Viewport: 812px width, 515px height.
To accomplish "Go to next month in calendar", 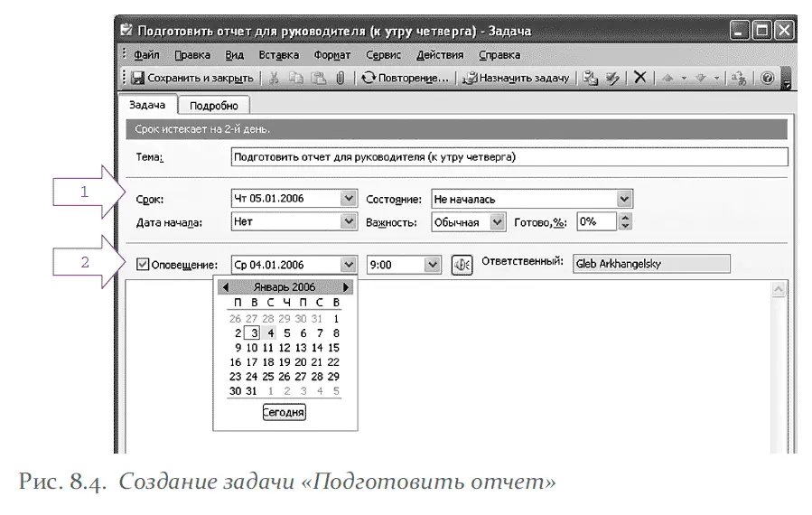I will click(346, 287).
